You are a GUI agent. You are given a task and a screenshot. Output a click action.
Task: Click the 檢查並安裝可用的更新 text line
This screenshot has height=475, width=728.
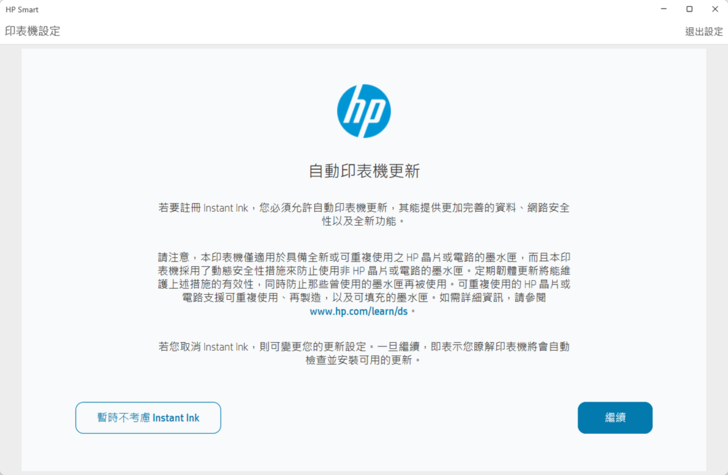364,360
